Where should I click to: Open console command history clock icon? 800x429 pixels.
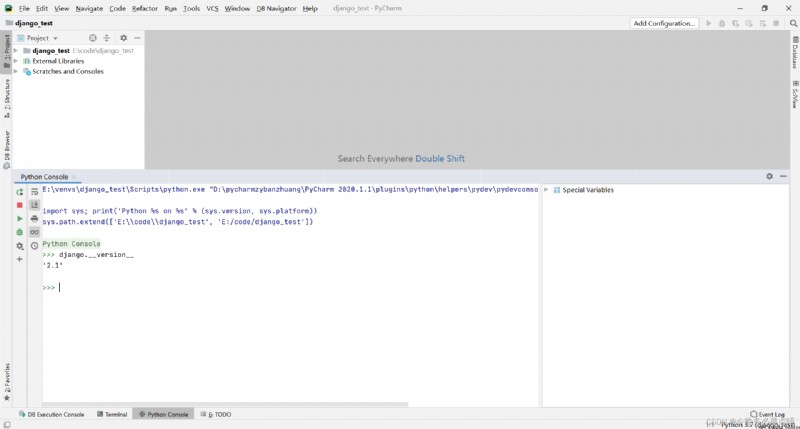click(34, 246)
